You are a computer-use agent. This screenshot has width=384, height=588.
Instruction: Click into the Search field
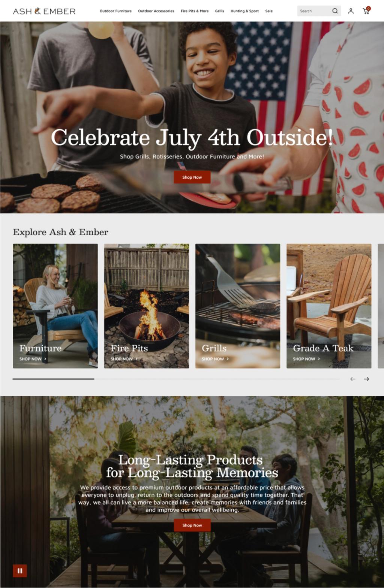[x=314, y=11]
